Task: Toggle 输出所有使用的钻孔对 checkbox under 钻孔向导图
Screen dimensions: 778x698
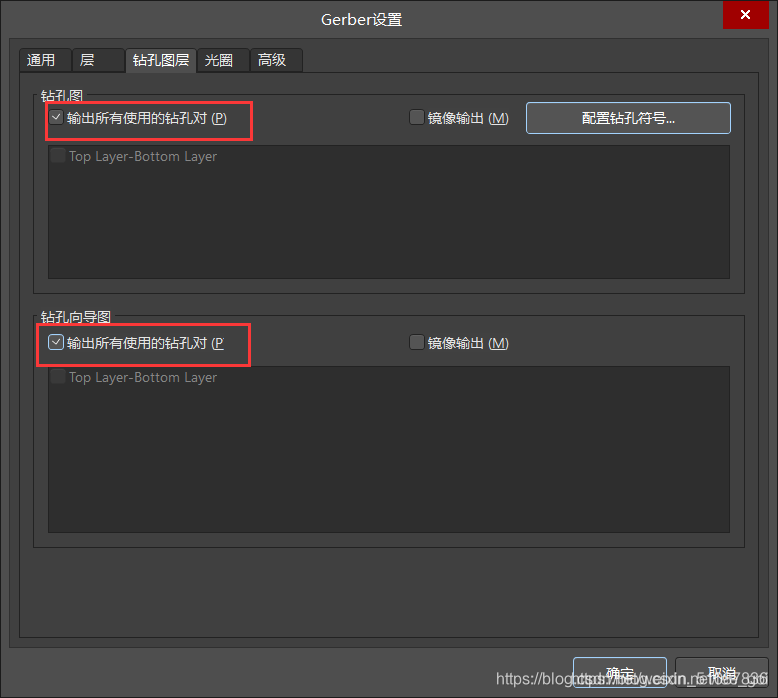Action: [x=57, y=343]
